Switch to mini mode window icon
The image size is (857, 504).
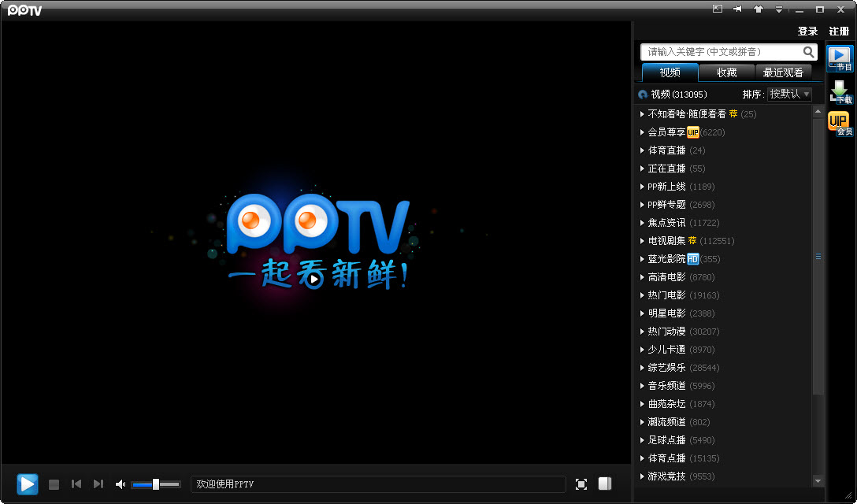[718, 9]
